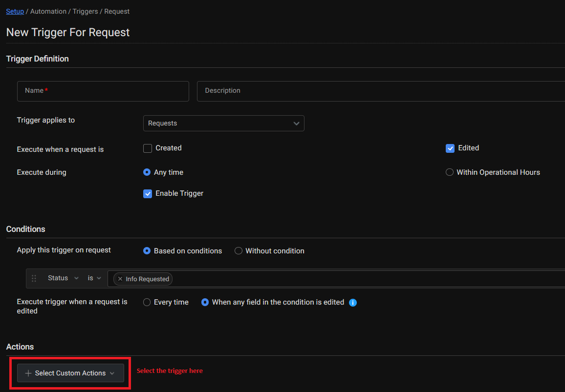Focus the Name input field
This screenshot has width=565, height=392.
click(x=103, y=91)
